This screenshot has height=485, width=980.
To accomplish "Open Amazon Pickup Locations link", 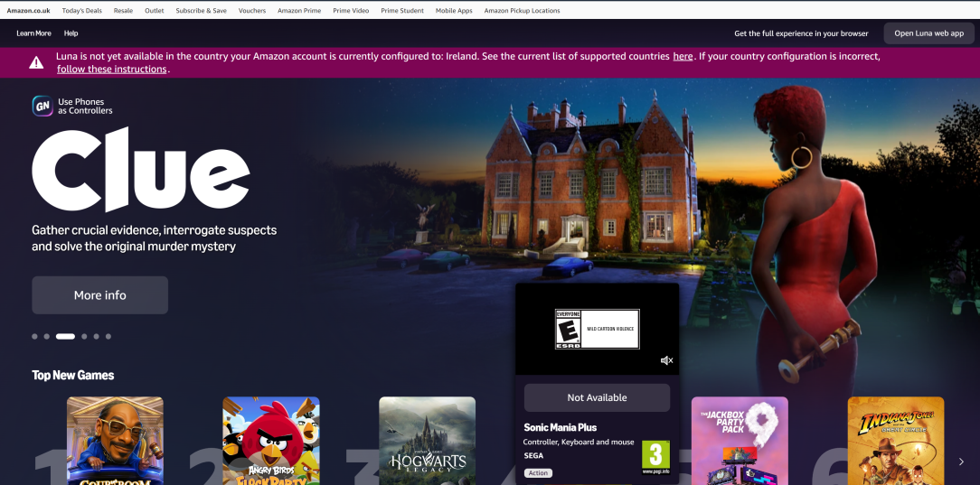I will pyautogui.click(x=522, y=11).
